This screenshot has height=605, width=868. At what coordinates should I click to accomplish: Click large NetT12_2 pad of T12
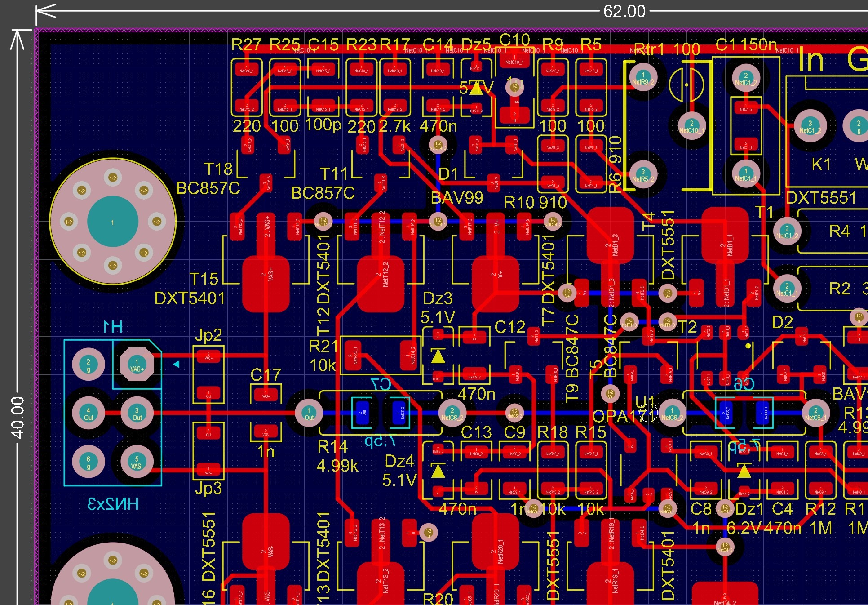click(381, 284)
